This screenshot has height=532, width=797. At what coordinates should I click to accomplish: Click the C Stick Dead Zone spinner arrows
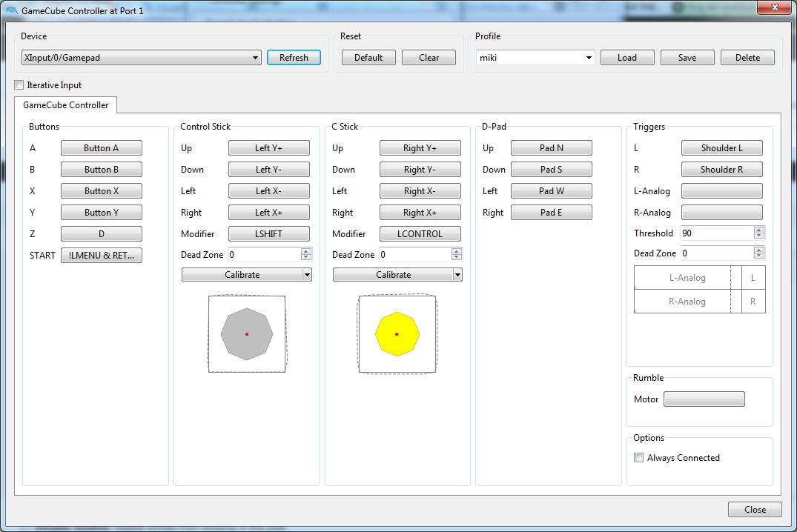coord(457,255)
